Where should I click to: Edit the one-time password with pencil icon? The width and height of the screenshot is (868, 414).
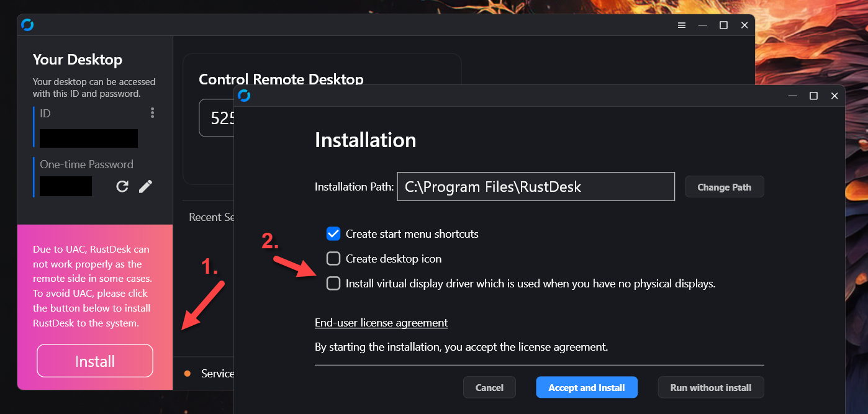coord(145,186)
